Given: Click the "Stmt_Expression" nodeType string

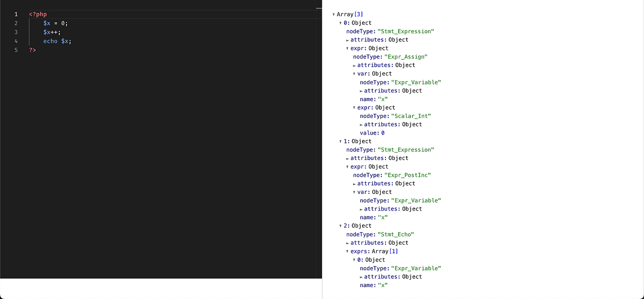Looking at the screenshot, I should coord(406,31).
